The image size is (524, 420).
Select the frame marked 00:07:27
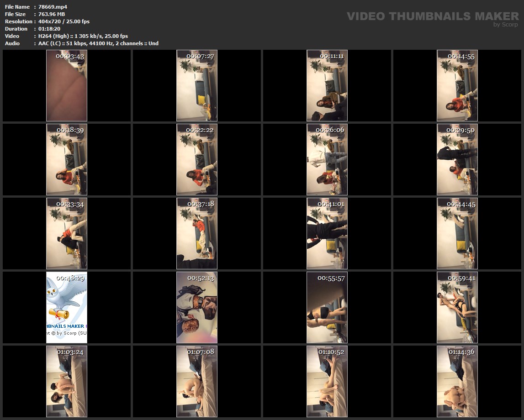pyautogui.click(x=197, y=86)
